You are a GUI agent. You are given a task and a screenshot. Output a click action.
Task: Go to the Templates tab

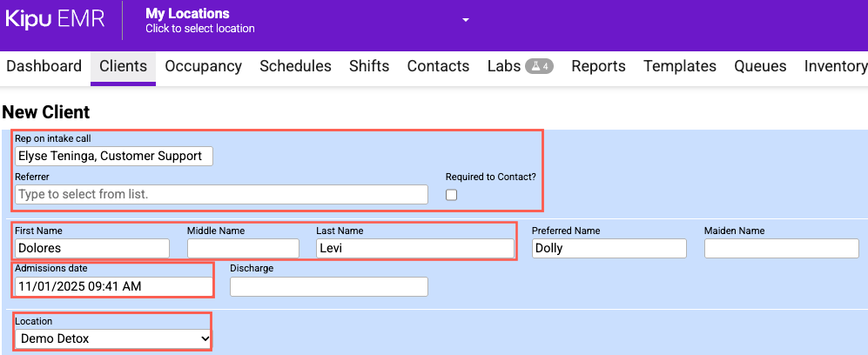tap(679, 66)
